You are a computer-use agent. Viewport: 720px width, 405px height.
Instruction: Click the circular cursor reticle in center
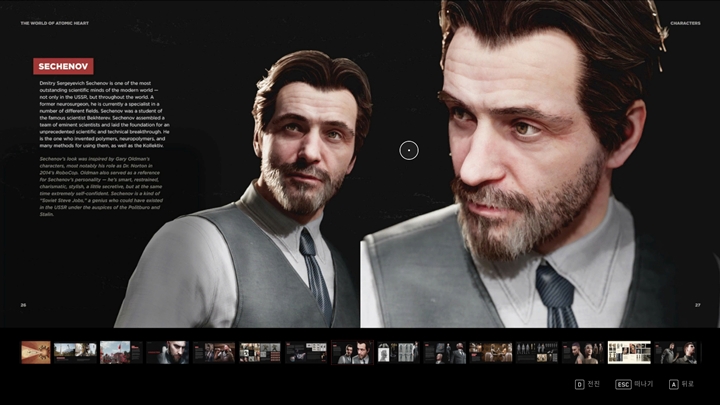click(408, 150)
